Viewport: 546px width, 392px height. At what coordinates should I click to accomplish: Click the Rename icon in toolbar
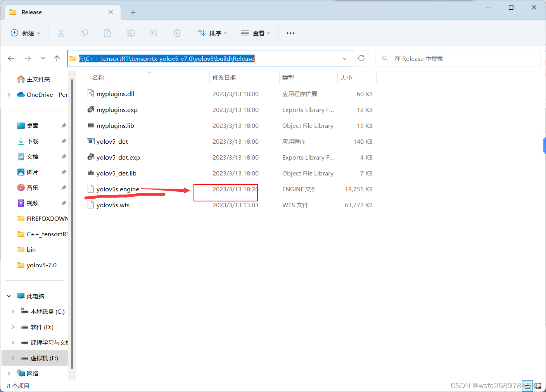point(131,33)
